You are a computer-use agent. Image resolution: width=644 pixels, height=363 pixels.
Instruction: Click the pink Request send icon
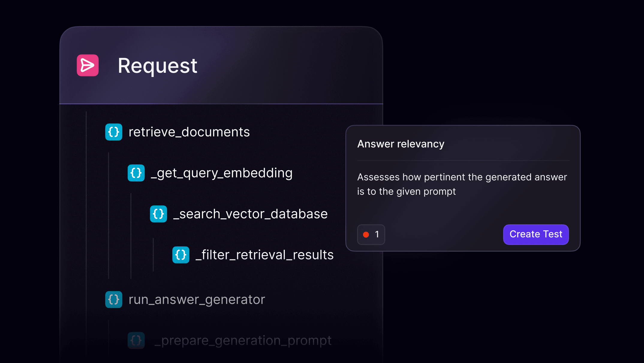[87, 65]
